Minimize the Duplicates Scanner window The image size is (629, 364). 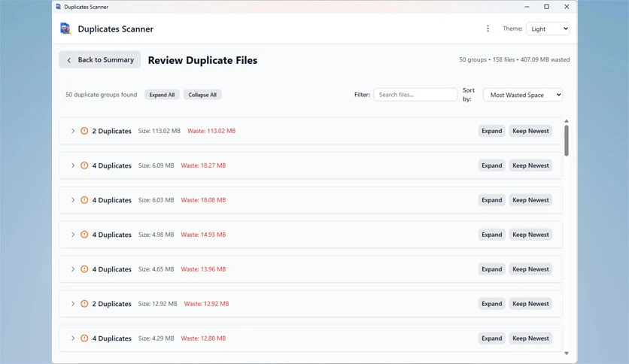(x=527, y=7)
